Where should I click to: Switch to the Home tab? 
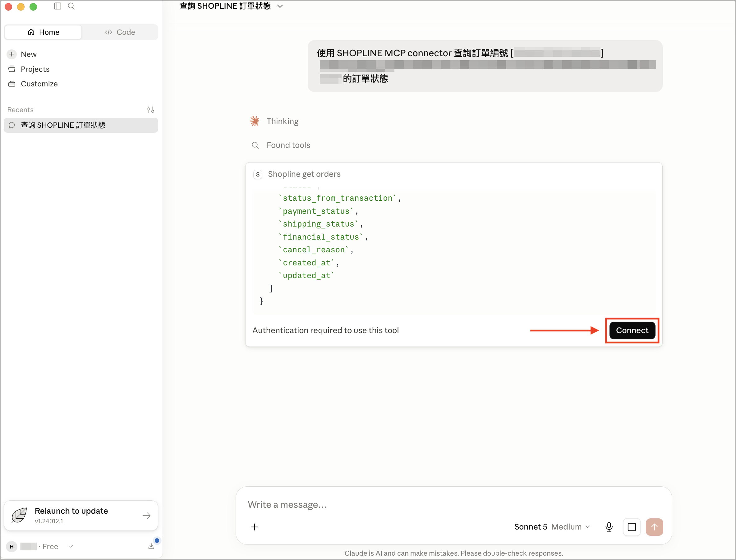point(43,32)
